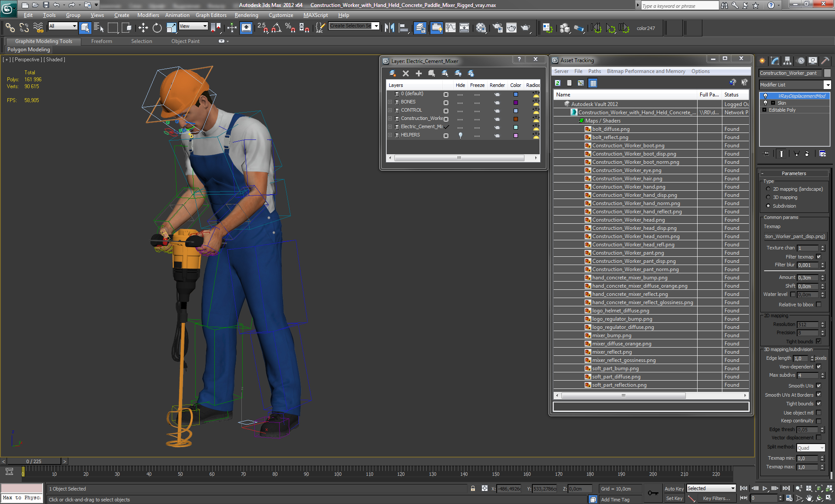Image resolution: width=835 pixels, height=504 pixels.
Task: Click the Unlink Selection tool
Action: 24,28
